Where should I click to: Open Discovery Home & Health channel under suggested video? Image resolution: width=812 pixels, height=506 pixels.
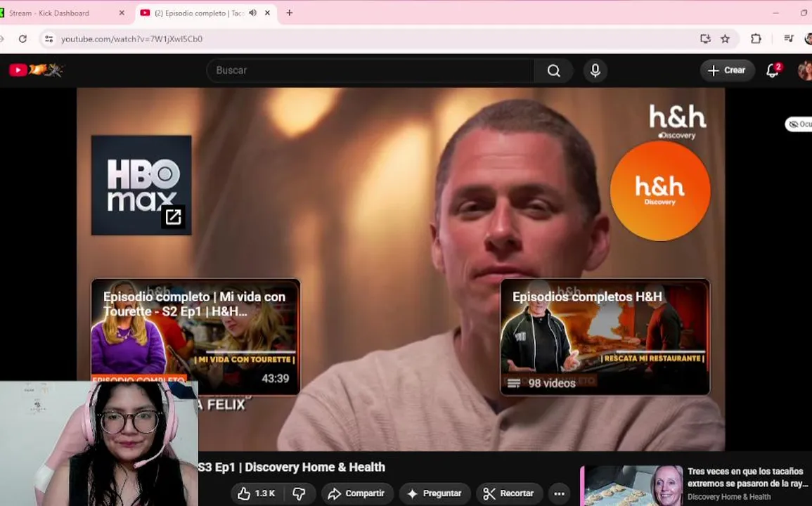(x=729, y=497)
